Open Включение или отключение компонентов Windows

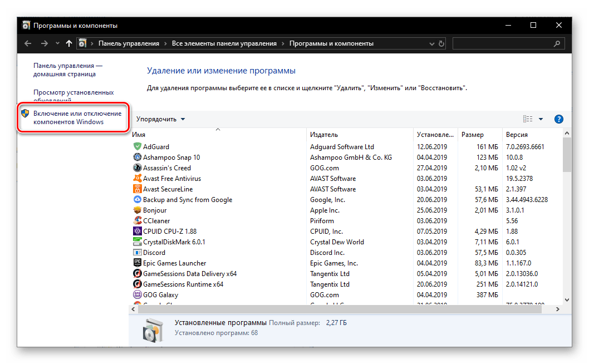tap(68, 117)
